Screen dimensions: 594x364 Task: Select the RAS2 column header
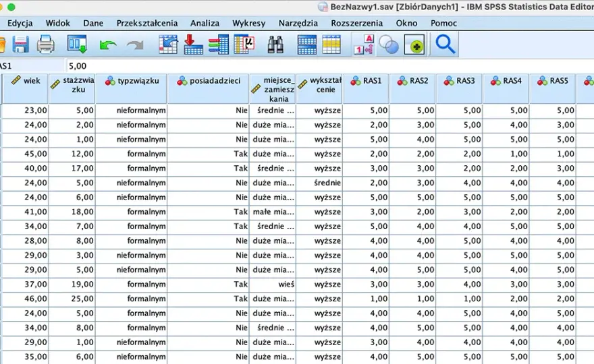coord(412,88)
